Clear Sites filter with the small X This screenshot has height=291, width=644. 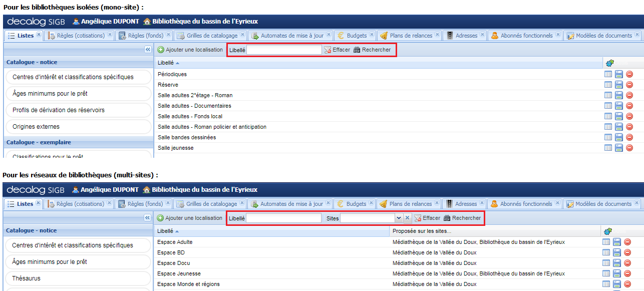click(407, 218)
